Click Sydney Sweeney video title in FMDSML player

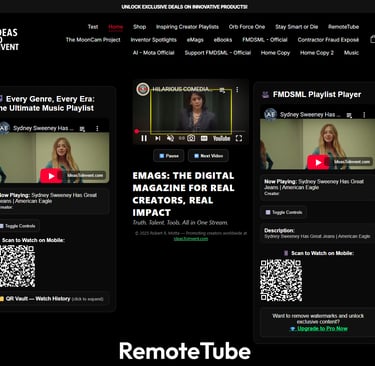(x=310, y=115)
